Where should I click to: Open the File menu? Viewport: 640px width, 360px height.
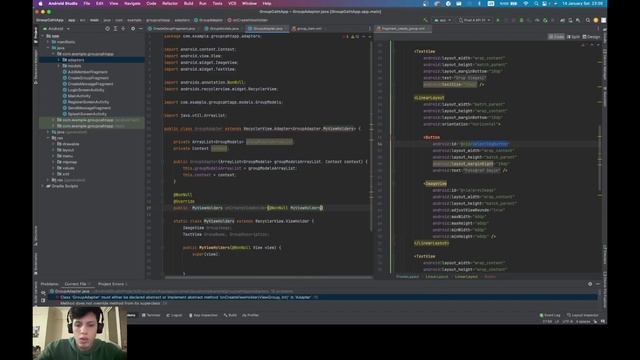tap(87, 3)
